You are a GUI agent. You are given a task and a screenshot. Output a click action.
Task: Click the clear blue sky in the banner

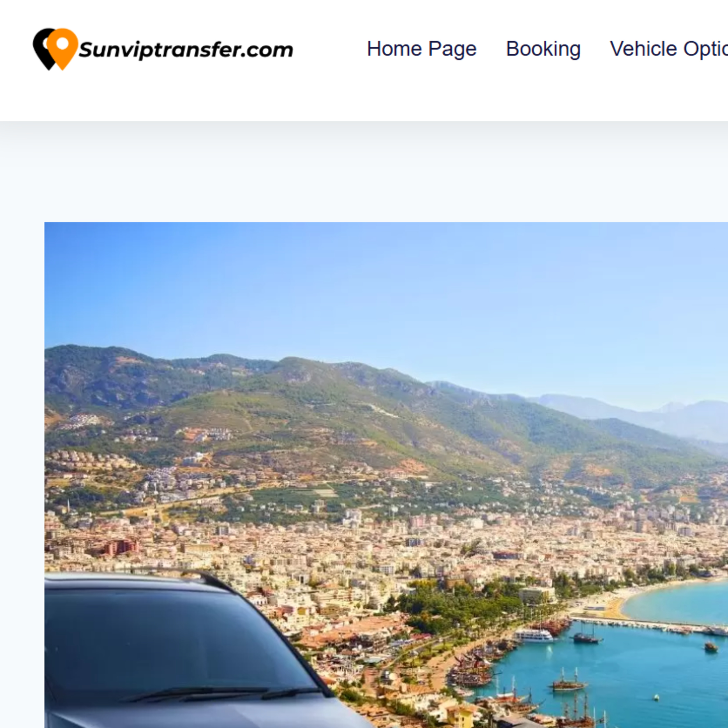377,286
